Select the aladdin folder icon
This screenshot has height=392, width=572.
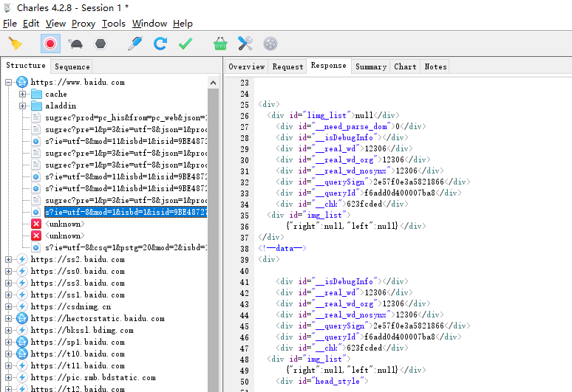click(x=36, y=106)
